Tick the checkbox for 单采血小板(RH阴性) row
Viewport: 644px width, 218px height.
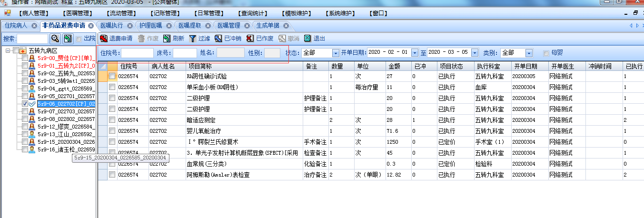(x=112, y=87)
